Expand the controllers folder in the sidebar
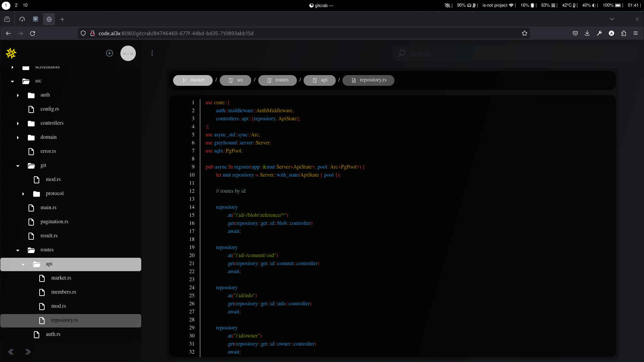This screenshot has height=362, width=644. tap(17, 123)
